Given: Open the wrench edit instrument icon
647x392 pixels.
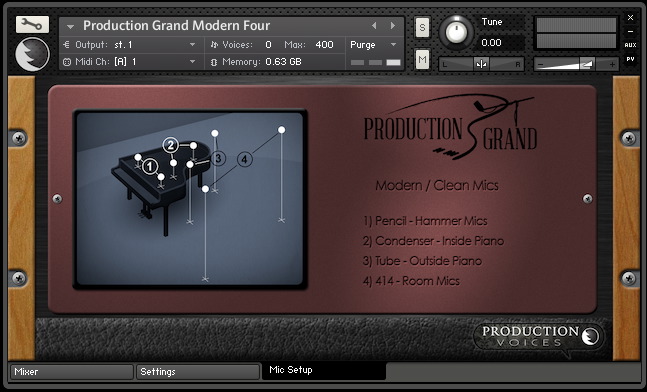Looking at the screenshot, I should pos(32,24).
